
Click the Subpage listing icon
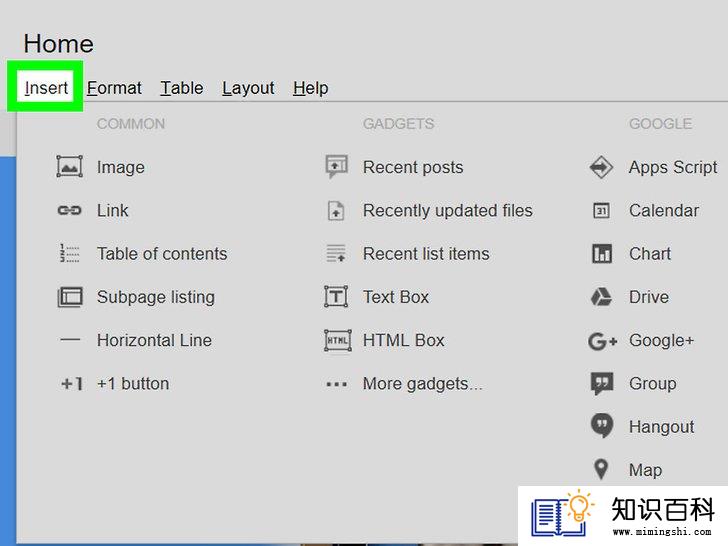70,297
